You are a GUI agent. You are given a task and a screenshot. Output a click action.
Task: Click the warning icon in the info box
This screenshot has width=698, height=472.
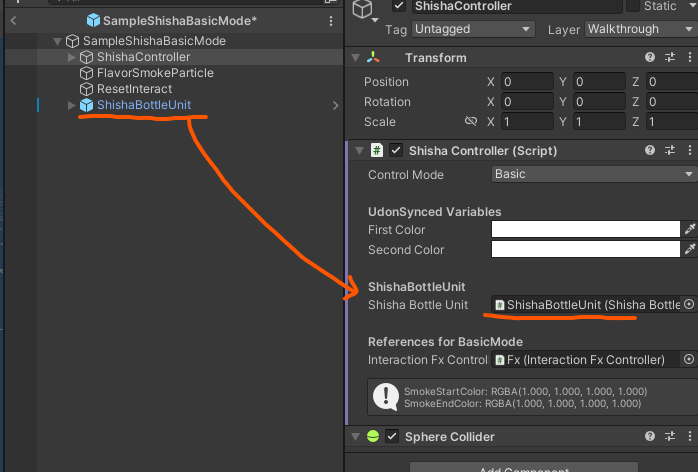point(386,397)
